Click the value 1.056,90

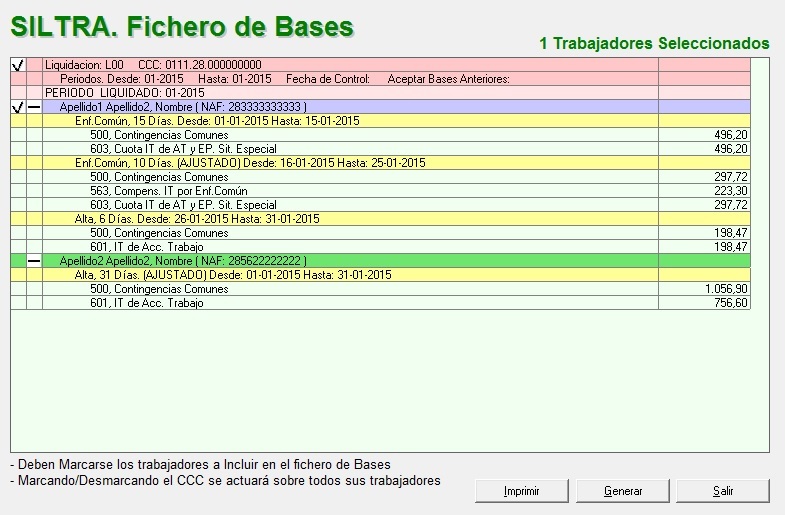click(726, 289)
